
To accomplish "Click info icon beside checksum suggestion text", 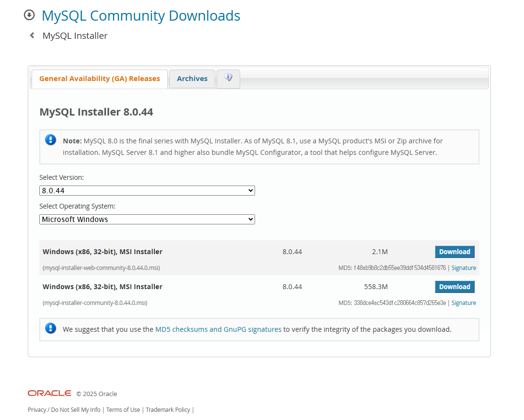I will pyautogui.click(x=50, y=328).
